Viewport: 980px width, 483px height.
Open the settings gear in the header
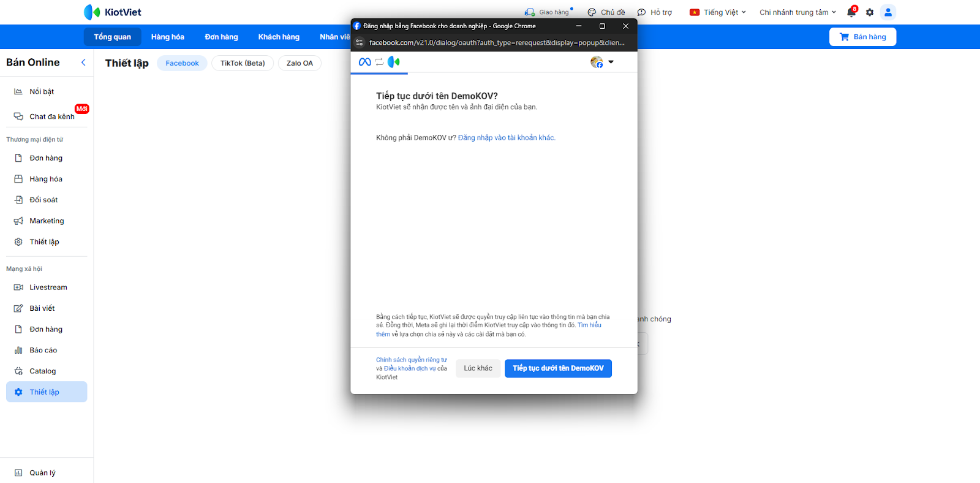click(x=870, y=12)
